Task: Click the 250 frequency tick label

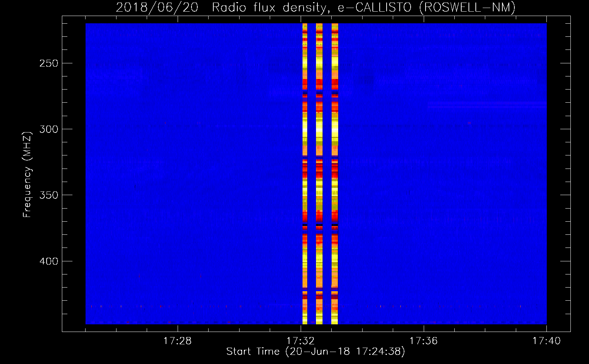Action: click(x=49, y=63)
